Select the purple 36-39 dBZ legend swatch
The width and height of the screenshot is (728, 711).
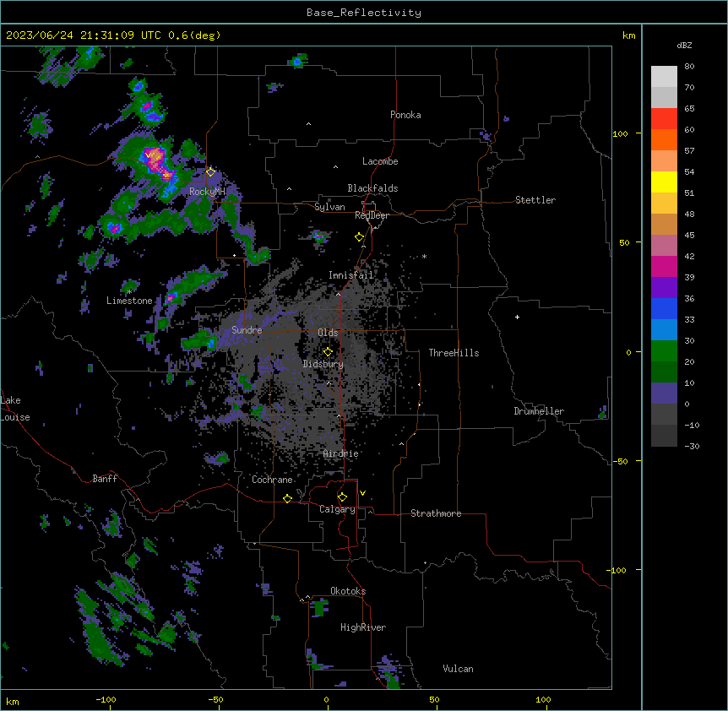coord(664,288)
